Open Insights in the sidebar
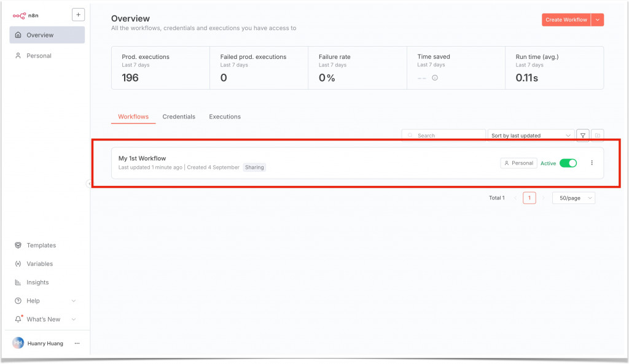 [x=37, y=282]
